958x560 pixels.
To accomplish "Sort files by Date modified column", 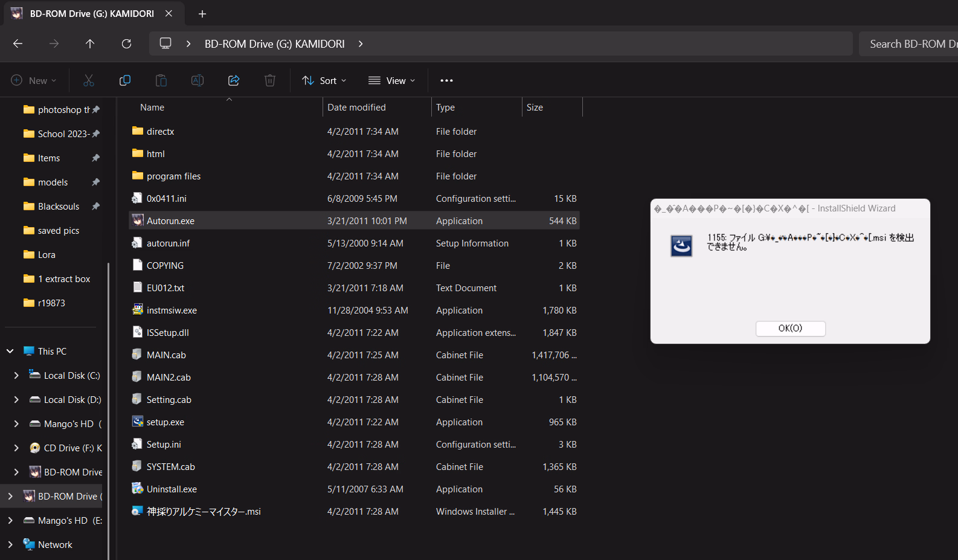I will (x=356, y=107).
